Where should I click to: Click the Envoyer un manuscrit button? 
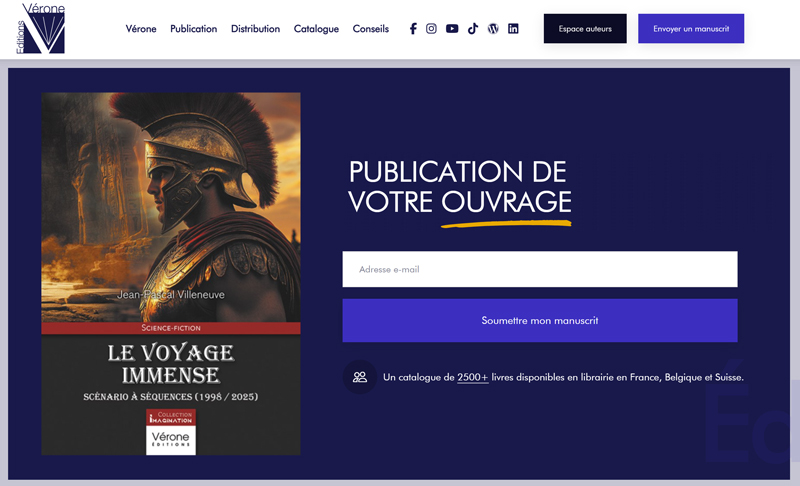pyautogui.click(x=691, y=29)
